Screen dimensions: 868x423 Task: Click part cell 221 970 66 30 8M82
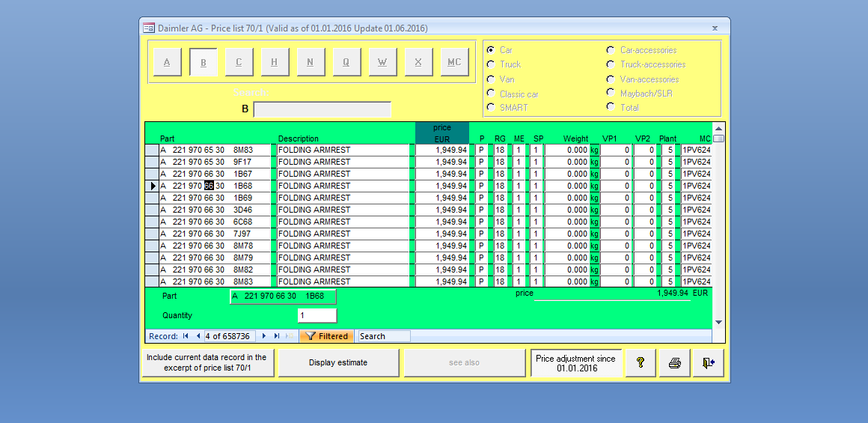(215, 270)
